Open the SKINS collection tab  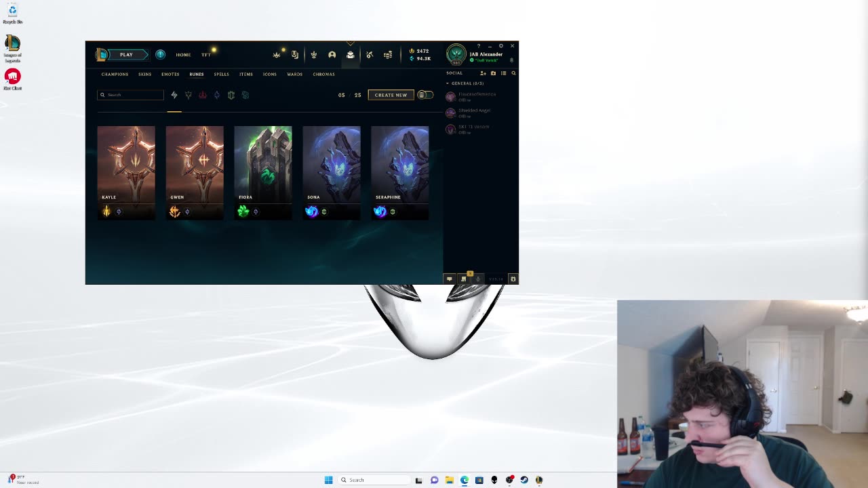145,74
